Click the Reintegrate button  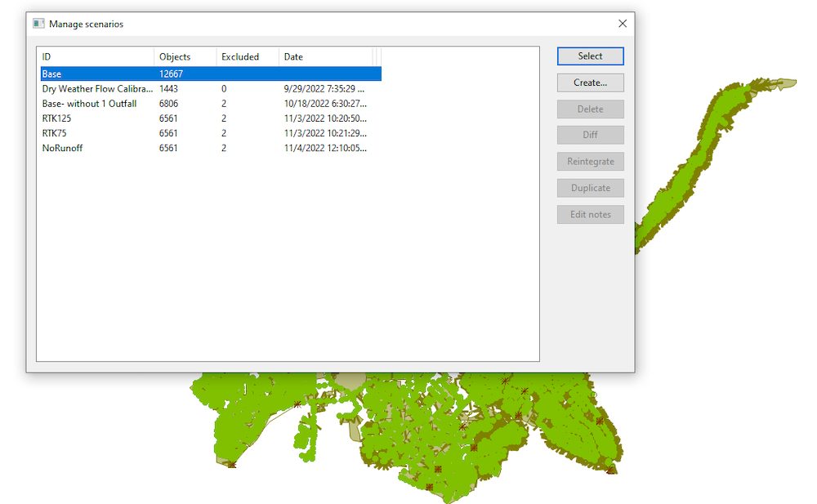590,162
